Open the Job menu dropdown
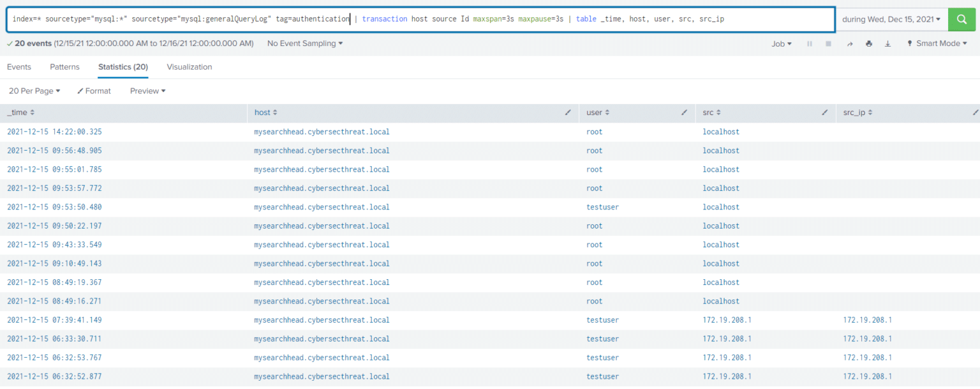980x389 pixels. pyautogui.click(x=782, y=43)
